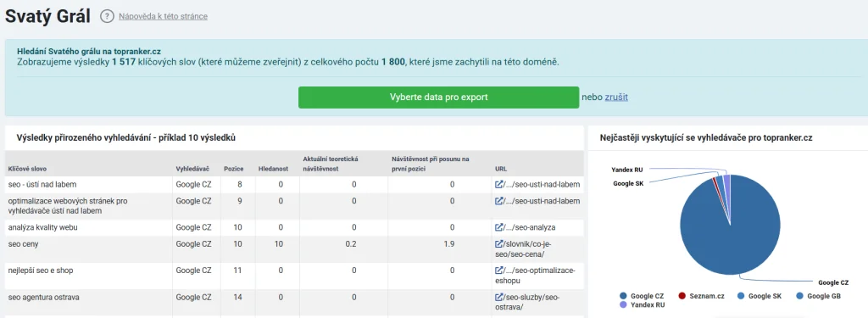Viewport: 868px width, 318px height.
Task: Click the Google SK pie chart label
Action: 628,183
